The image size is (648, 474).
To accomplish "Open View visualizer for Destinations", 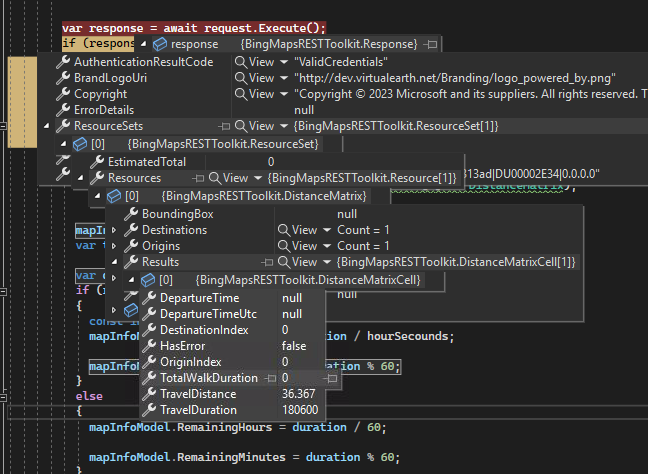I will (298, 230).
